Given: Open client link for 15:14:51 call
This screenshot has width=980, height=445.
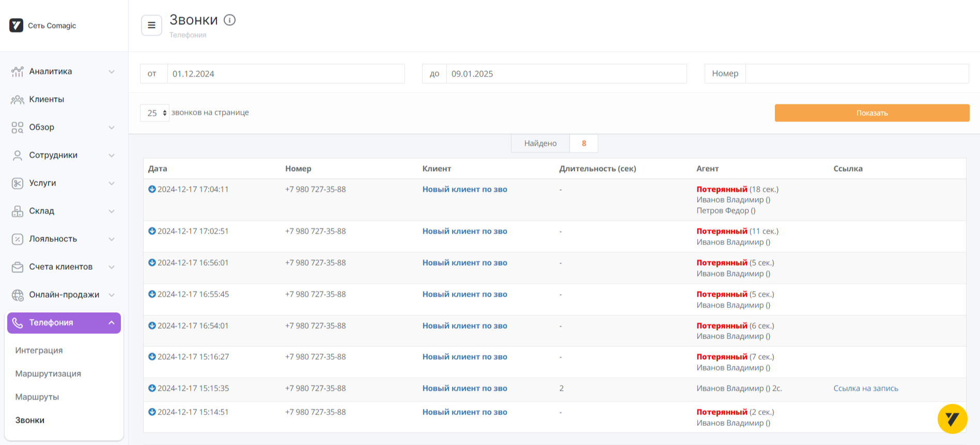Looking at the screenshot, I should click(x=465, y=412).
